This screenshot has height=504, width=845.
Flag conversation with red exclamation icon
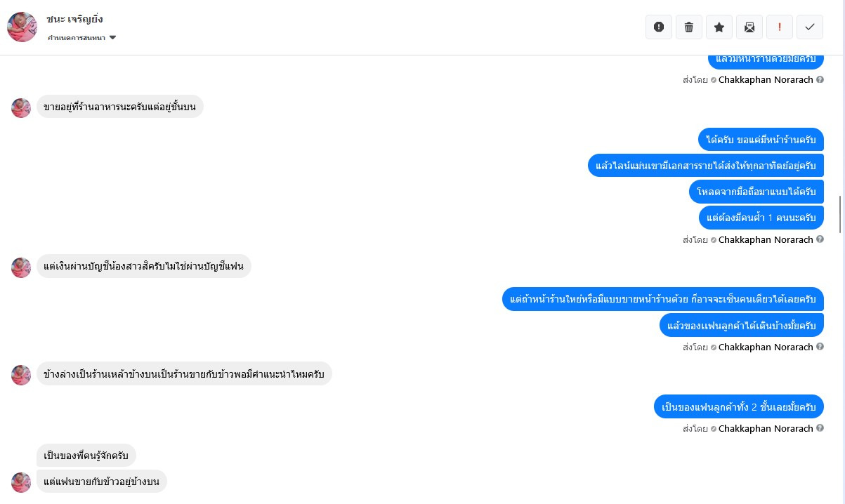click(x=780, y=27)
